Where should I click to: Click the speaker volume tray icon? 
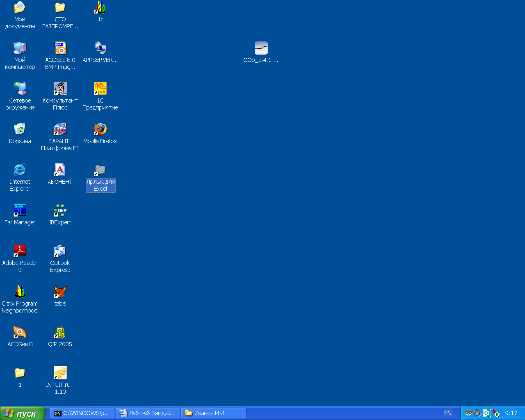point(478,413)
